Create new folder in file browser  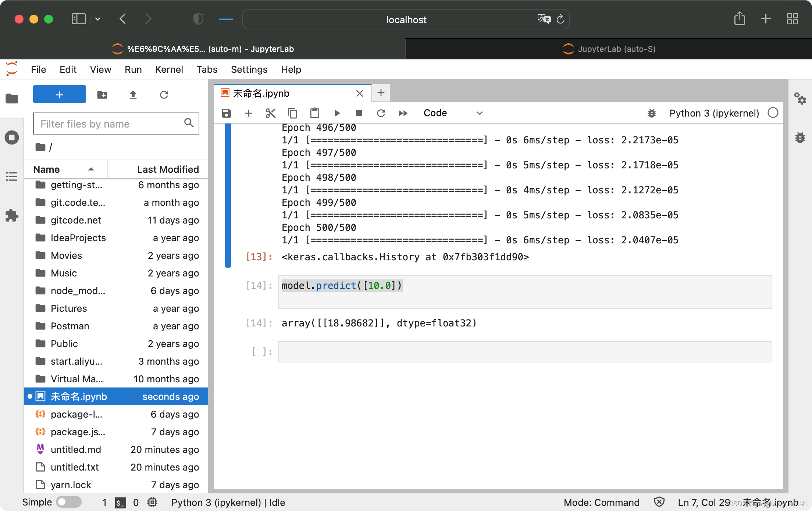coord(102,95)
